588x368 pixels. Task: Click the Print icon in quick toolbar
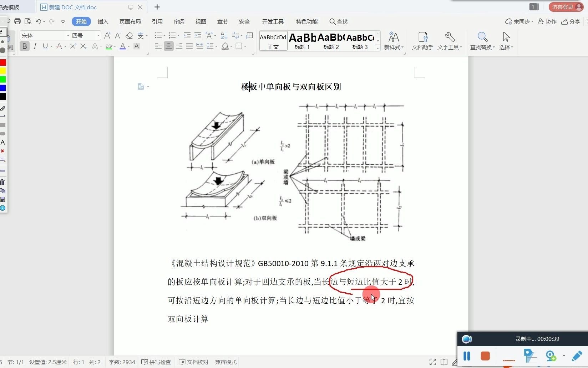[17, 21]
